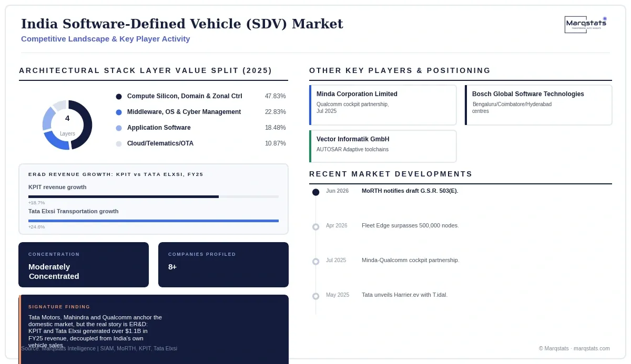Click the page title India Software-Defined Vehicle Market

point(182,24)
